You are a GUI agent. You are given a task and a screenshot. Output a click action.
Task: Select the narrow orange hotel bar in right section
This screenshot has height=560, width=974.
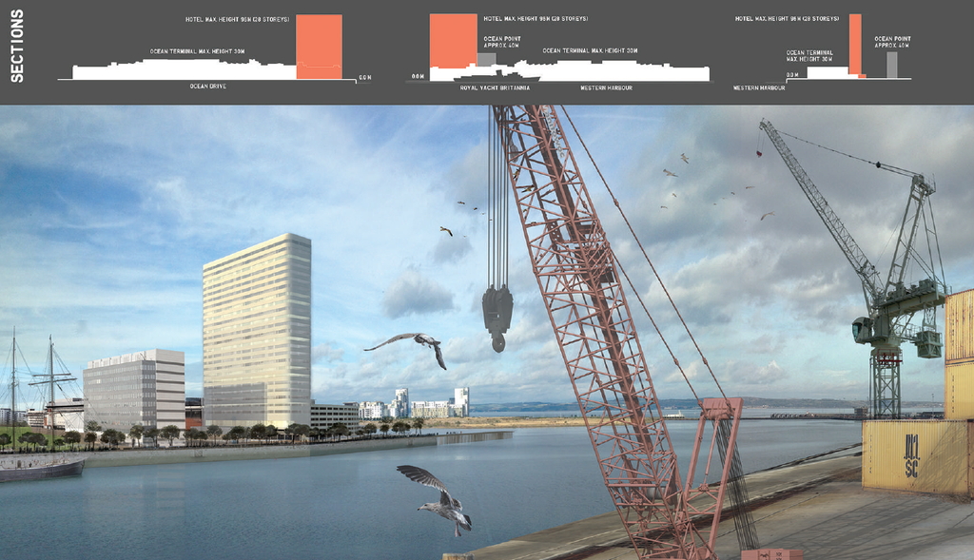[854, 44]
